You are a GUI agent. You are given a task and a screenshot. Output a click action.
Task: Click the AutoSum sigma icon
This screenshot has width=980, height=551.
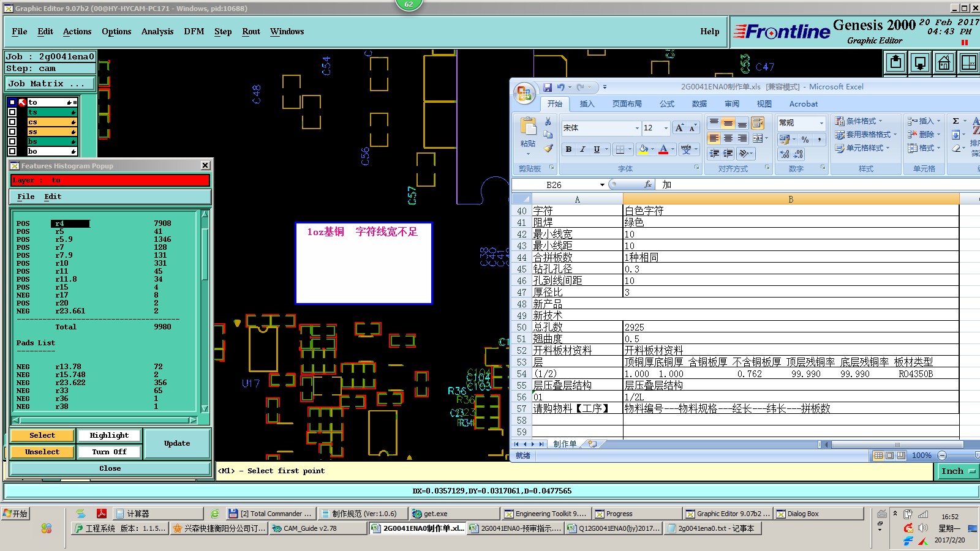point(956,121)
